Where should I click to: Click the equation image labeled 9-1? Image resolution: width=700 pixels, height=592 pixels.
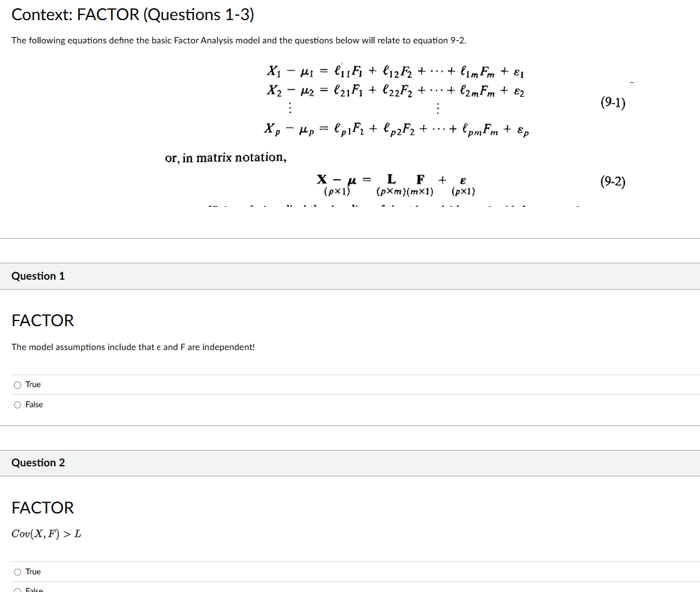pos(396,101)
